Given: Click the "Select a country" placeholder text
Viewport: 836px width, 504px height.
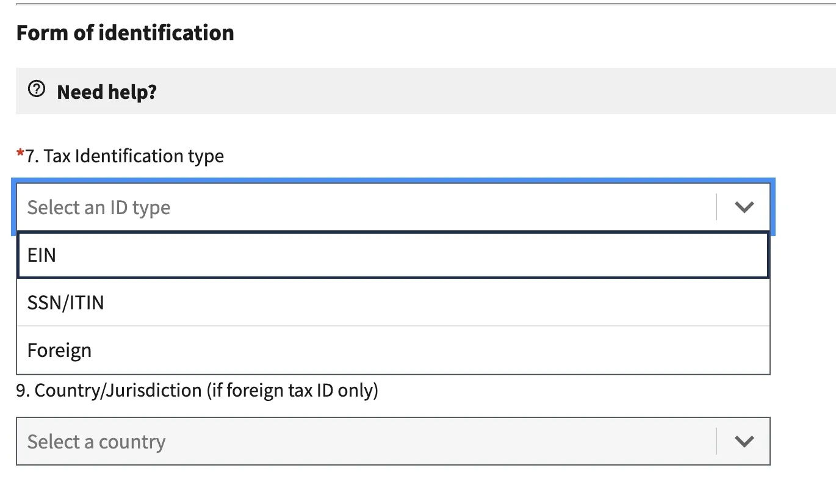Looking at the screenshot, I should [x=96, y=441].
